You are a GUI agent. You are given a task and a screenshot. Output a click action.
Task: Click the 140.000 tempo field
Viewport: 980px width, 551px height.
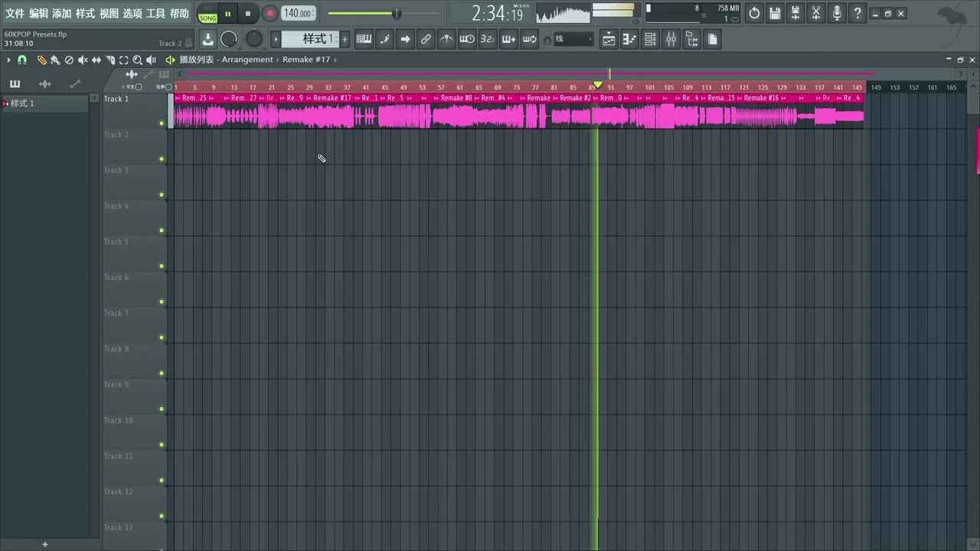coord(298,13)
